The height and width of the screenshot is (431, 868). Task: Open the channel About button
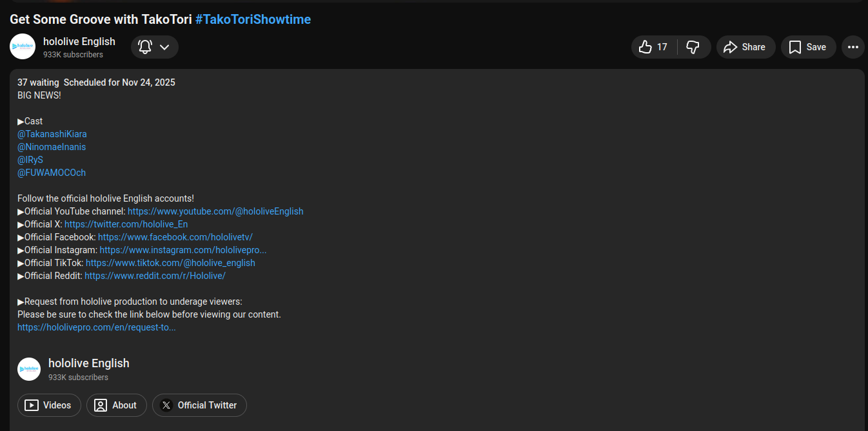117,405
